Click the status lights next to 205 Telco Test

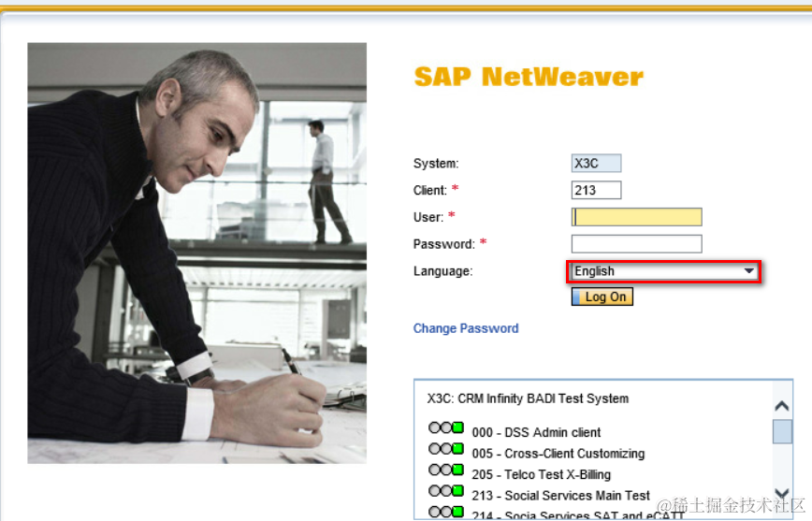click(446, 470)
